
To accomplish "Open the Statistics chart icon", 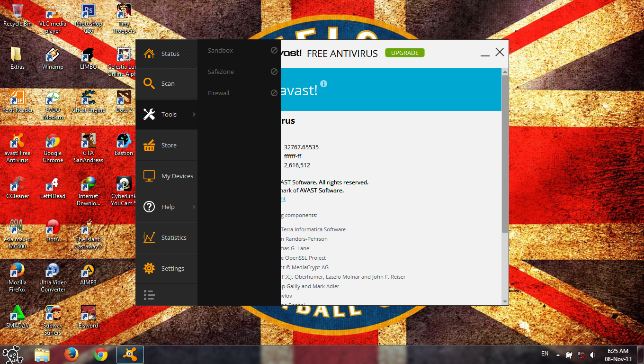I will (149, 237).
